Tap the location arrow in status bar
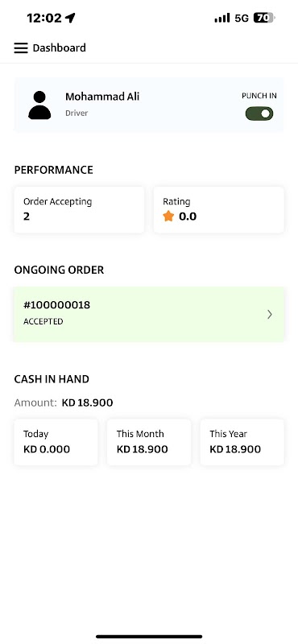 point(71,18)
